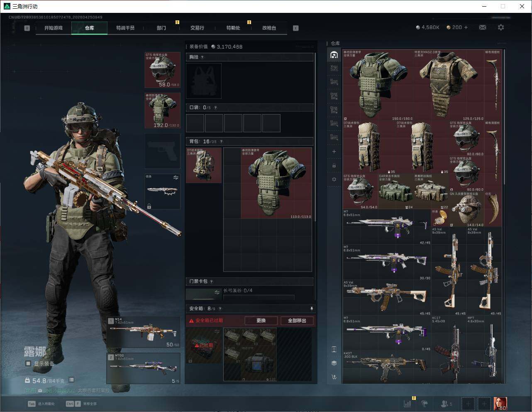Select the gold pocket watch item
The image size is (532, 412).
coord(440,218)
